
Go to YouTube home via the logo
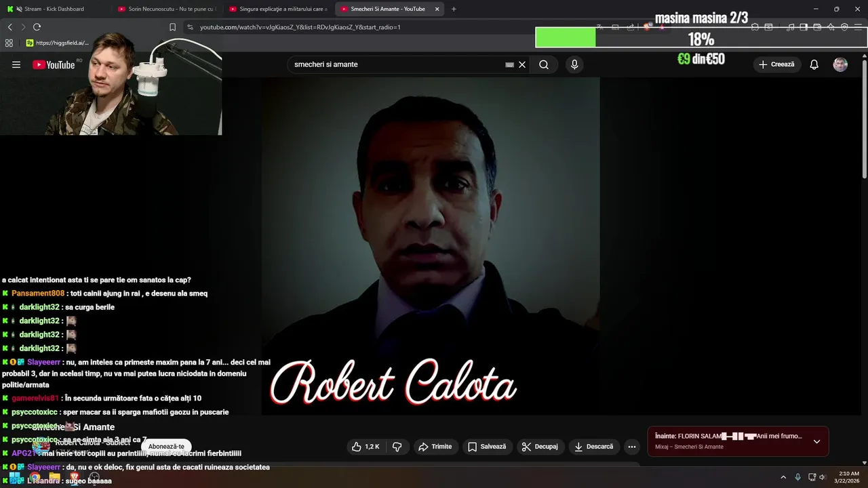pos(54,64)
